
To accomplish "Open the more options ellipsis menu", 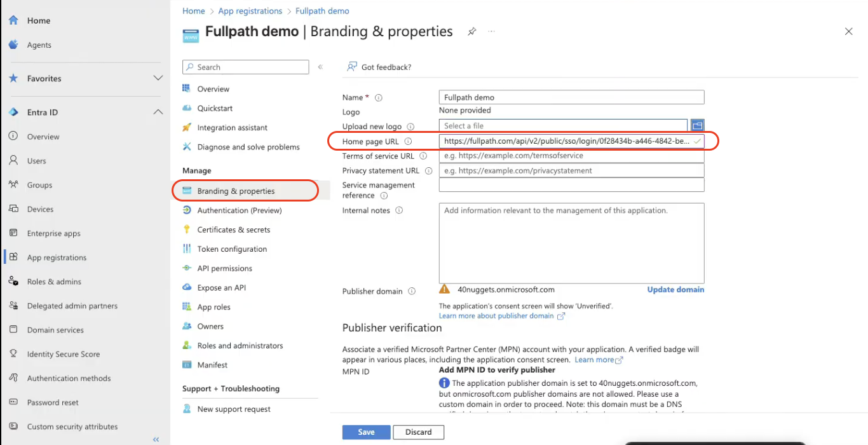I will [491, 32].
